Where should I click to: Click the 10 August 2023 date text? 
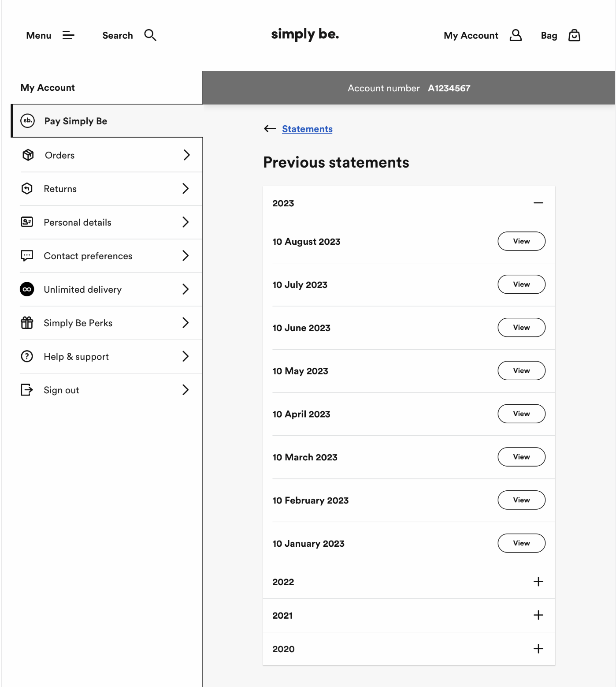pos(306,242)
